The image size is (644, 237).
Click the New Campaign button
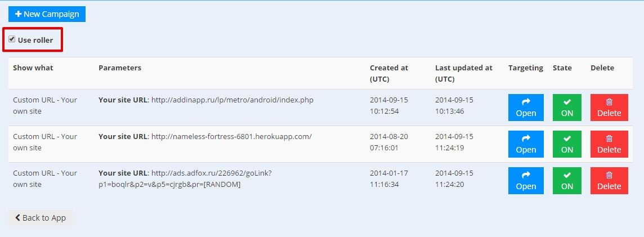[x=47, y=14]
